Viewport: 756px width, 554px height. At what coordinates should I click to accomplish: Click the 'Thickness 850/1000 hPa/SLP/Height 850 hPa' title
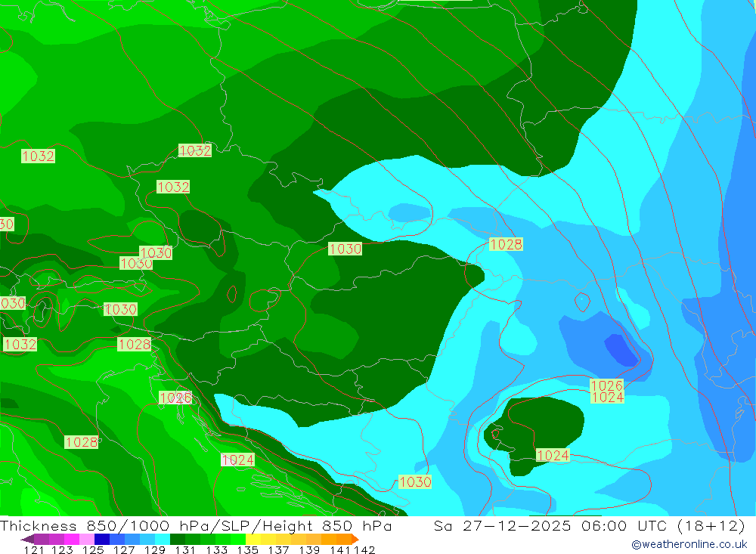click(x=196, y=525)
